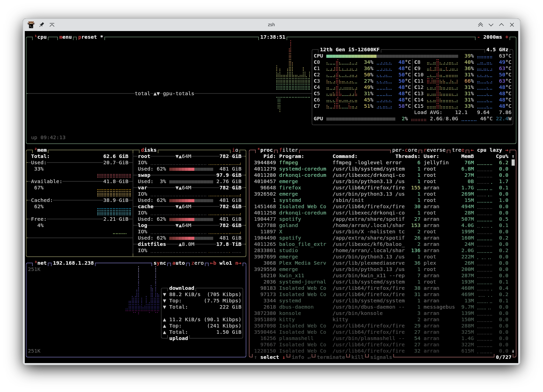Select the dbus-daemon process row
The image size is (543, 392).
tap(381, 307)
